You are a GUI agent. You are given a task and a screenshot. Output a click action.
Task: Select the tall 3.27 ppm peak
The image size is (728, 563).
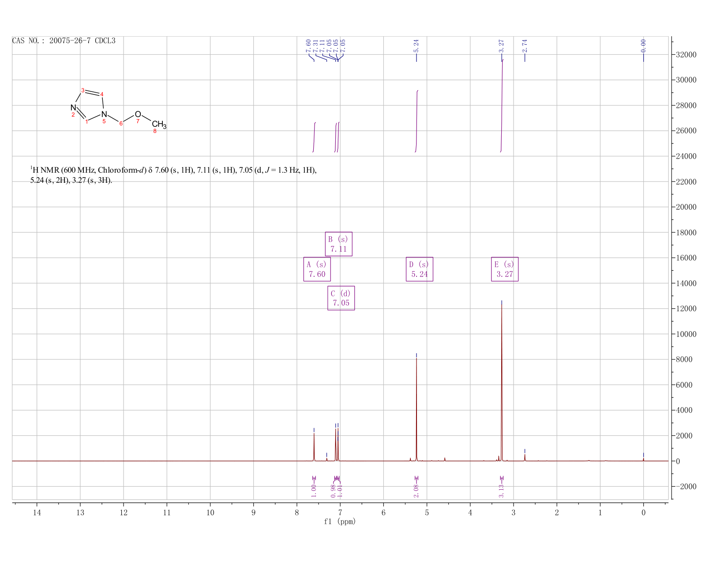click(x=502, y=381)
